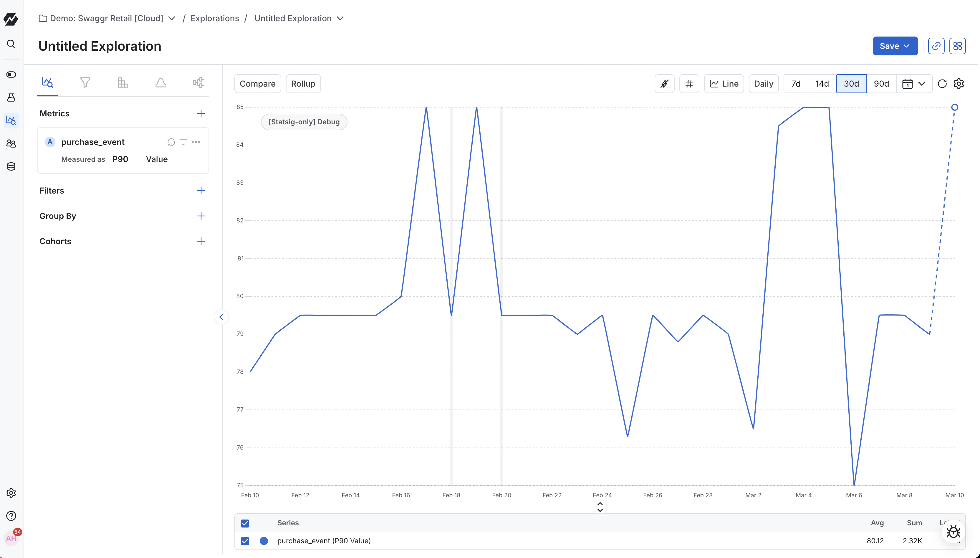Screen dimensions: 980x558
Task: Switch to the Filters funnel tab
Action: pyautogui.click(x=85, y=82)
